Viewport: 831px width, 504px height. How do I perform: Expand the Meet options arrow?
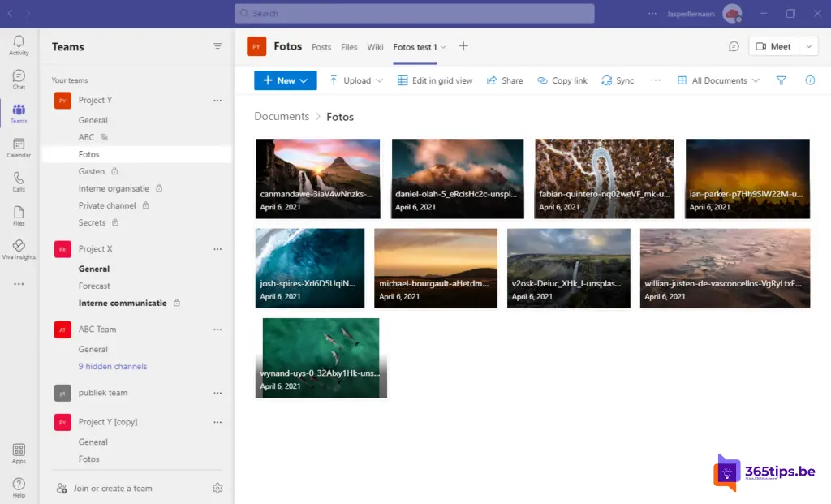coord(808,47)
